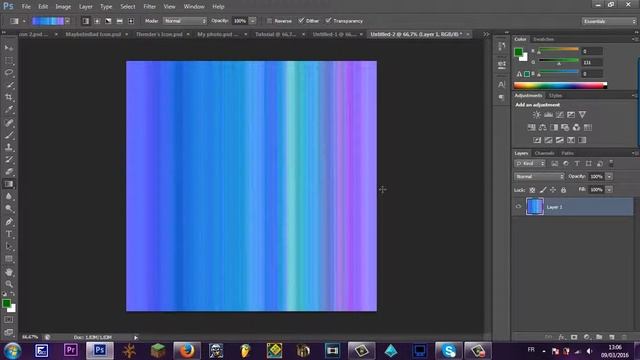Viewport: 640px width, 360px height.
Task: Open the Filter menu
Action: [149, 7]
